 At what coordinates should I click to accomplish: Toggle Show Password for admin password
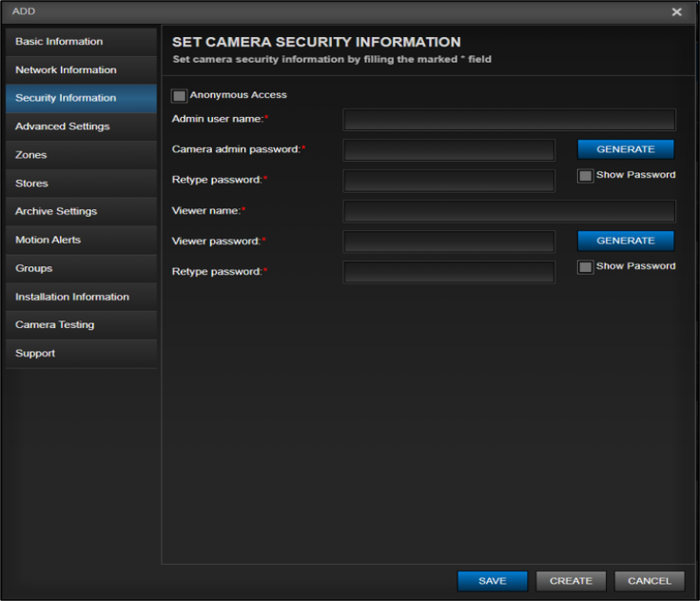pyautogui.click(x=585, y=176)
